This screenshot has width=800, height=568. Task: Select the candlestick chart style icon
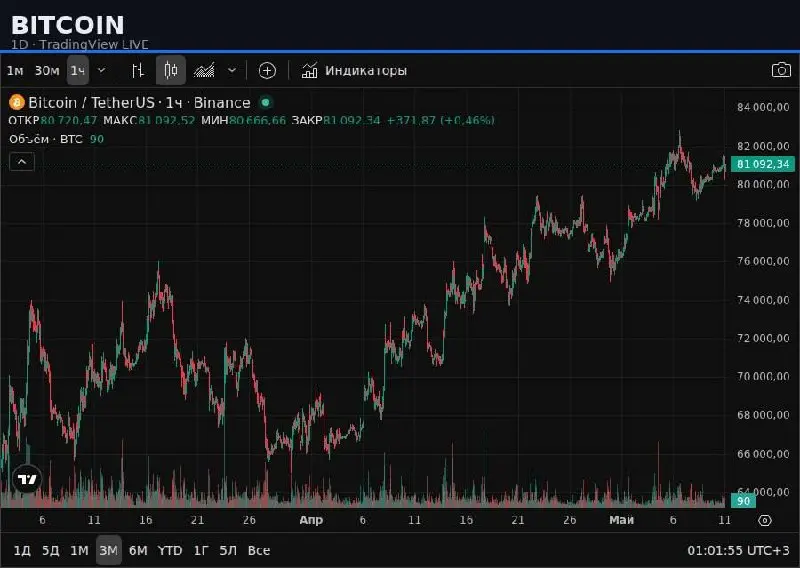pyautogui.click(x=170, y=70)
